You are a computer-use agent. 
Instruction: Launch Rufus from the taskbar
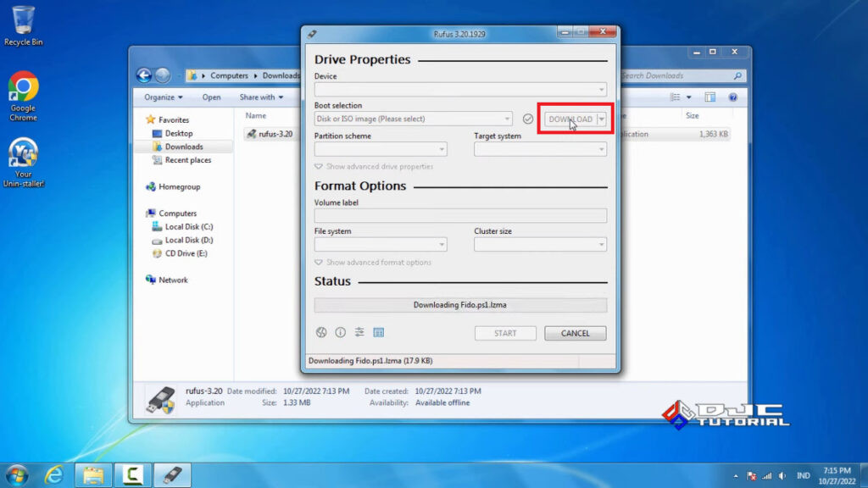[x=172, y=474]
